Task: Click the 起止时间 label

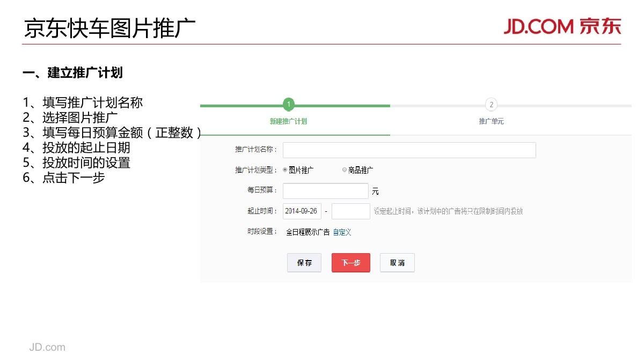Action: click(262, 211)
